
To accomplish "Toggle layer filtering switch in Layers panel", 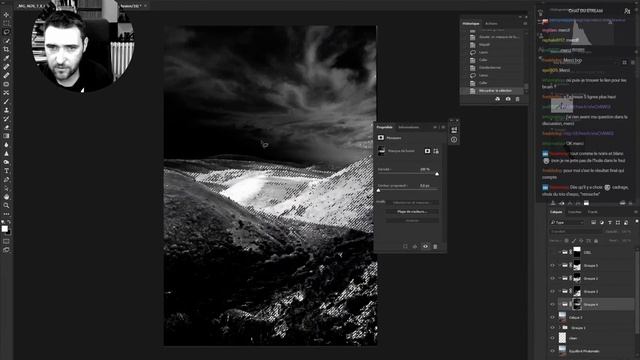I will click(636, 221).
